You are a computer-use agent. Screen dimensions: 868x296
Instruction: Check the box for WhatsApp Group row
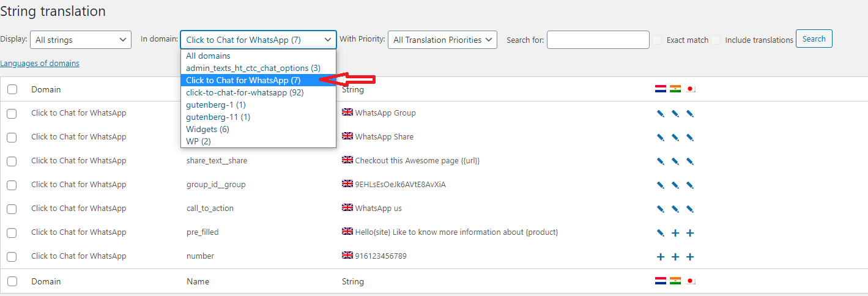tap(12, 113)
